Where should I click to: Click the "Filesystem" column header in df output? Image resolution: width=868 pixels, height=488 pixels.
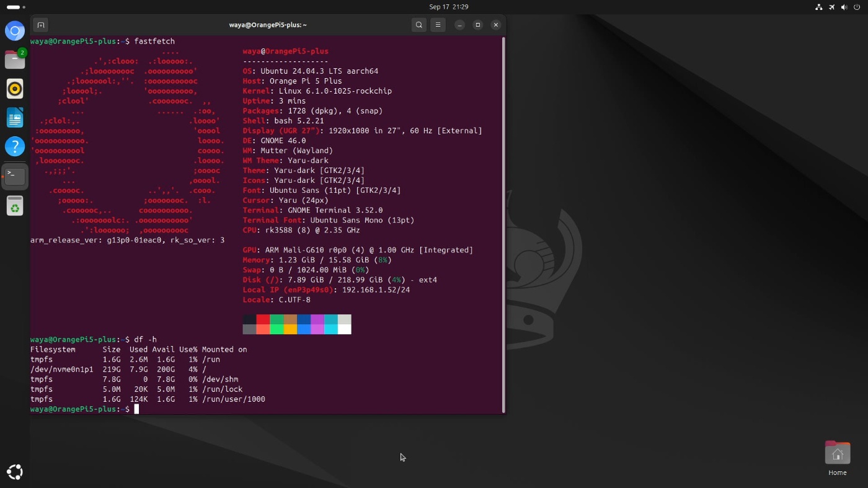click(53, 350)
